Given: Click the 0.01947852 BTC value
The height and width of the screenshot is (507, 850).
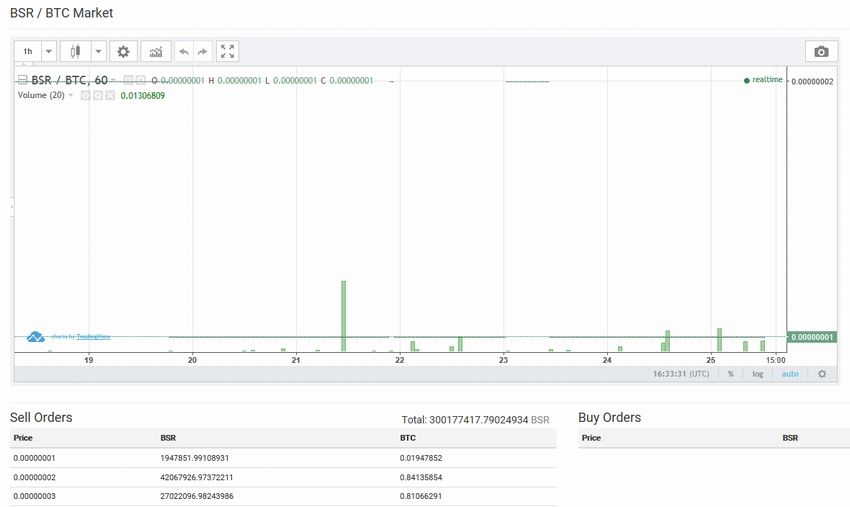Looking at the screenshot, I should click(421, 458).
